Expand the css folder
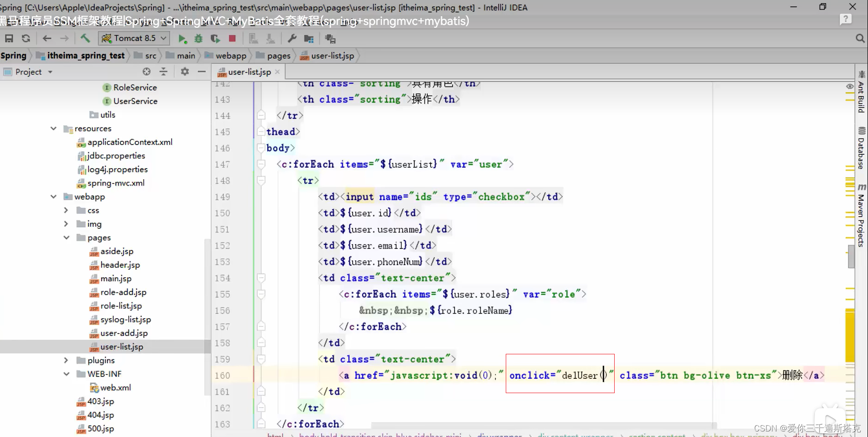Screen dimensions: 868x437 (x=66, y=210)
